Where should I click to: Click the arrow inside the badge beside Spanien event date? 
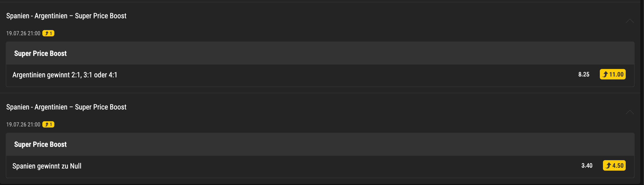coord(47,124)
